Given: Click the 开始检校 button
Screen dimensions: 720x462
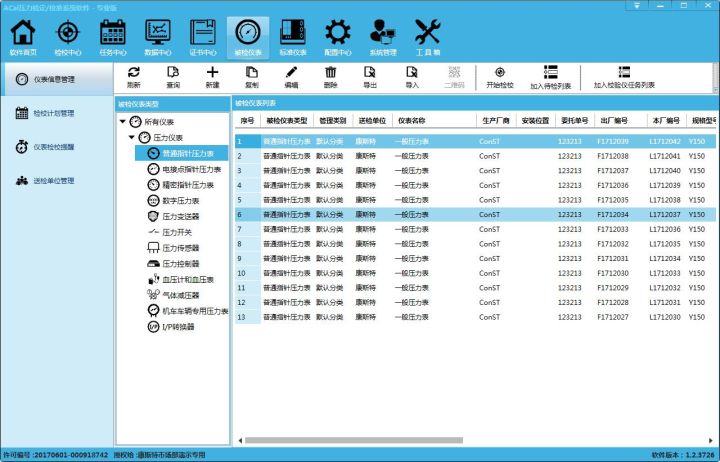Looking at the screenshot, I should 500,77.
